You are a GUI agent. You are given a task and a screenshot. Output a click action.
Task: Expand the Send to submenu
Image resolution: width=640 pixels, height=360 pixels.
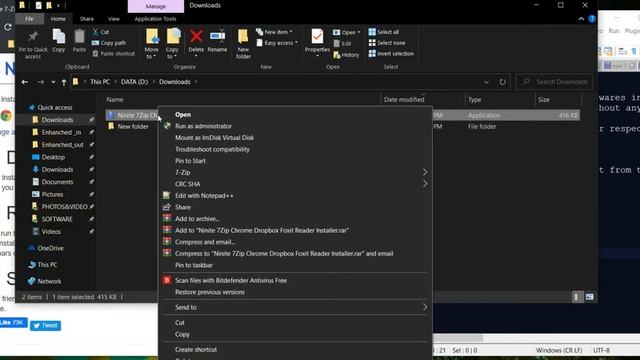coord(295,307)
